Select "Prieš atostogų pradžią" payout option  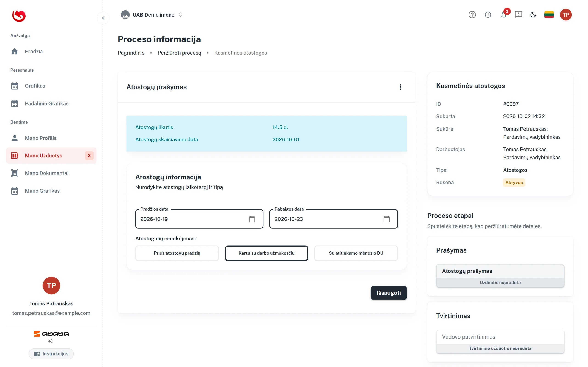tap(177, 253)
